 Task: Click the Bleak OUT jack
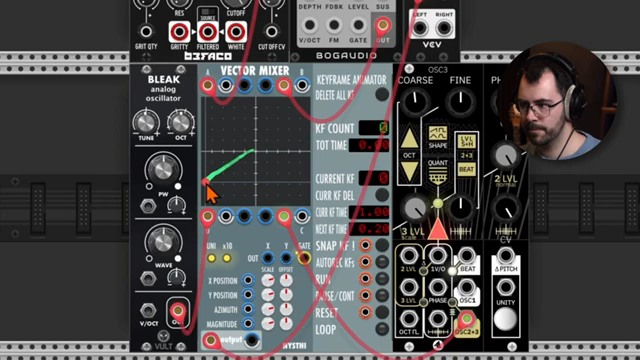click(178, 311)
